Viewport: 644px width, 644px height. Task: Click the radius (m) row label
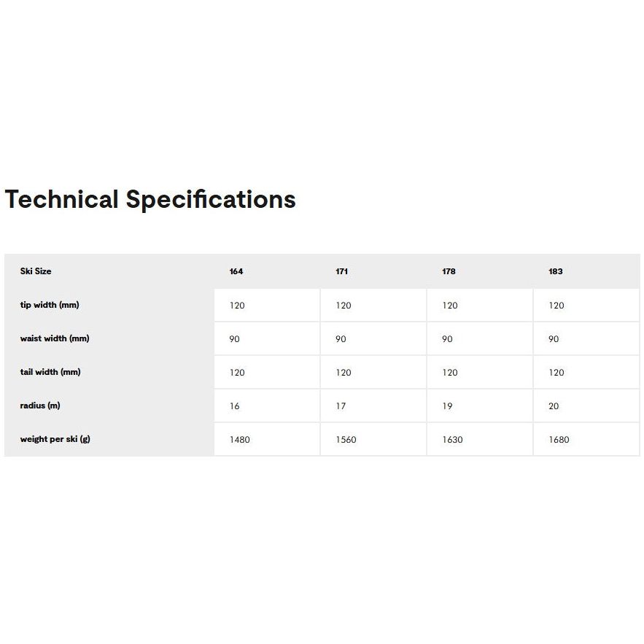coord(40,406)
